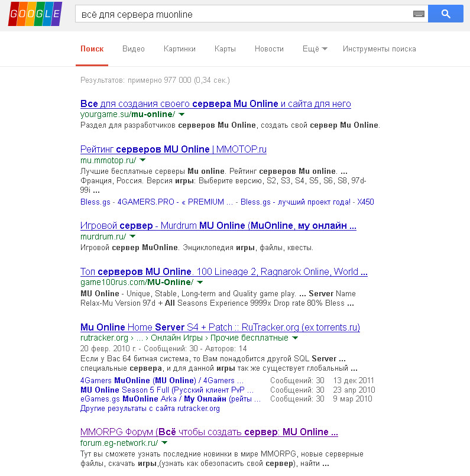The image size is (470, 476).
Task: Switch to the Видео tab
Action: click(134, 49)
